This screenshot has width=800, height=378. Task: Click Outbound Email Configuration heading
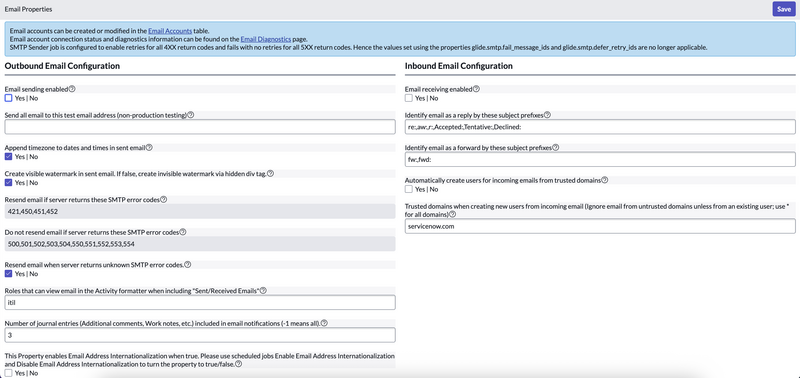pos(62,66)
